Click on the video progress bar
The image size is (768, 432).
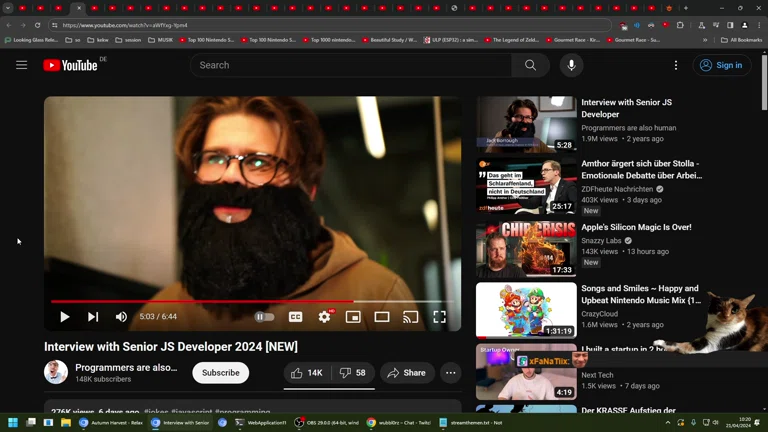point(250,301)
